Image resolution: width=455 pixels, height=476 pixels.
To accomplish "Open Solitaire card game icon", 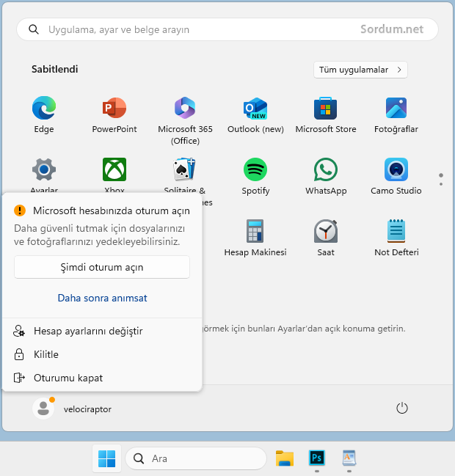I will tap(184, 169).
